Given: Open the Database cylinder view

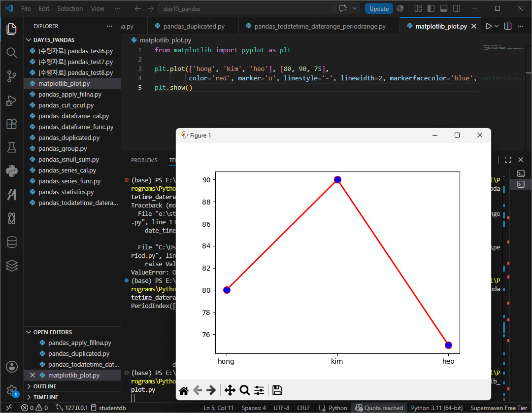Looking at the screenshot, I should pos(11,242).
